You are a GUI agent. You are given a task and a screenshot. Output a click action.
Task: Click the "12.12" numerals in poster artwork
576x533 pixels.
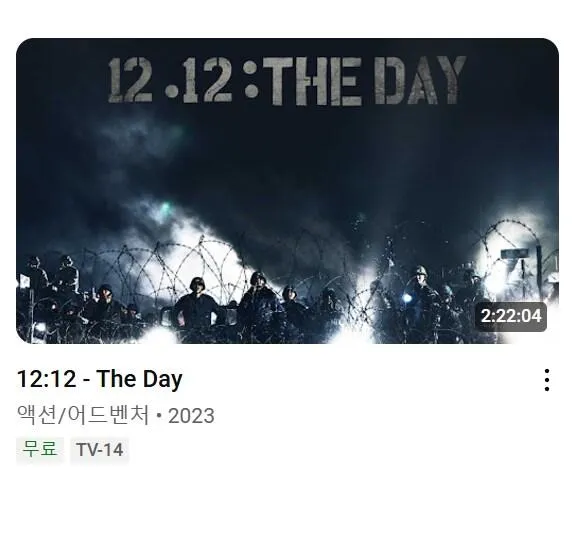pos(170,80)
